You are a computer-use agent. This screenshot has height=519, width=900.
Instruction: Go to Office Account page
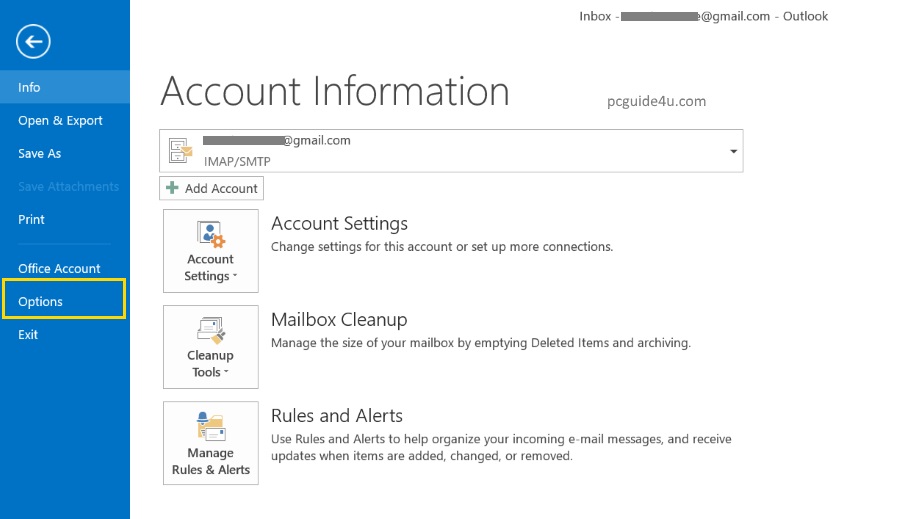[59, 268]
